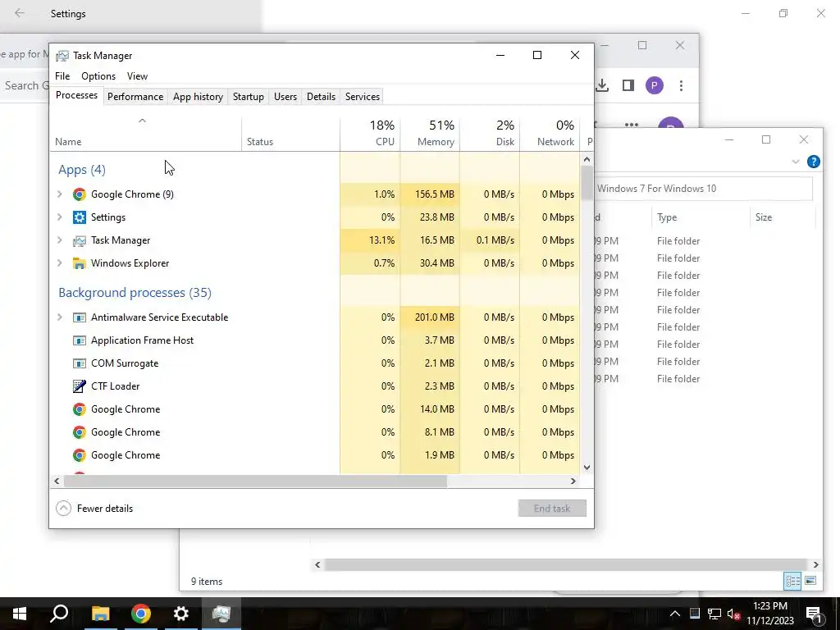Click the Task Manager process icon in list
This screenshot has width=840, height=630.
[80, 240]
